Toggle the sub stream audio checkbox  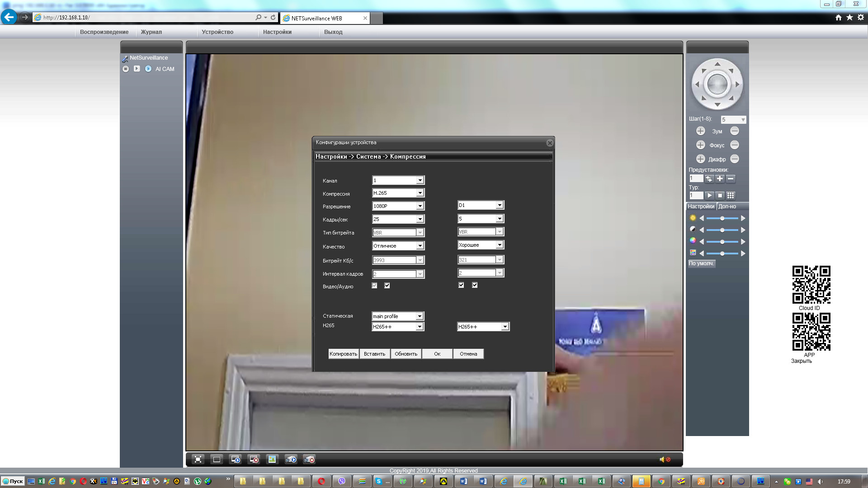[475, 285]
